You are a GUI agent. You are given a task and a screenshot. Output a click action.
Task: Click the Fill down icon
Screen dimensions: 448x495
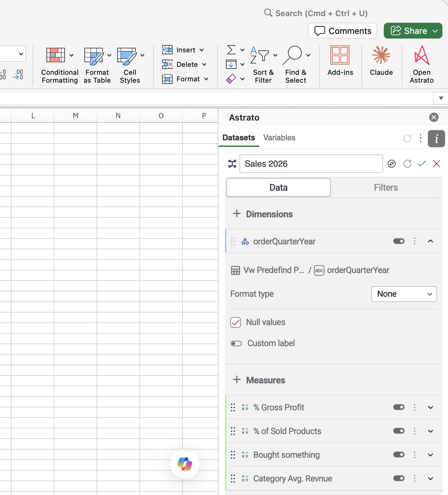[231, 64]
